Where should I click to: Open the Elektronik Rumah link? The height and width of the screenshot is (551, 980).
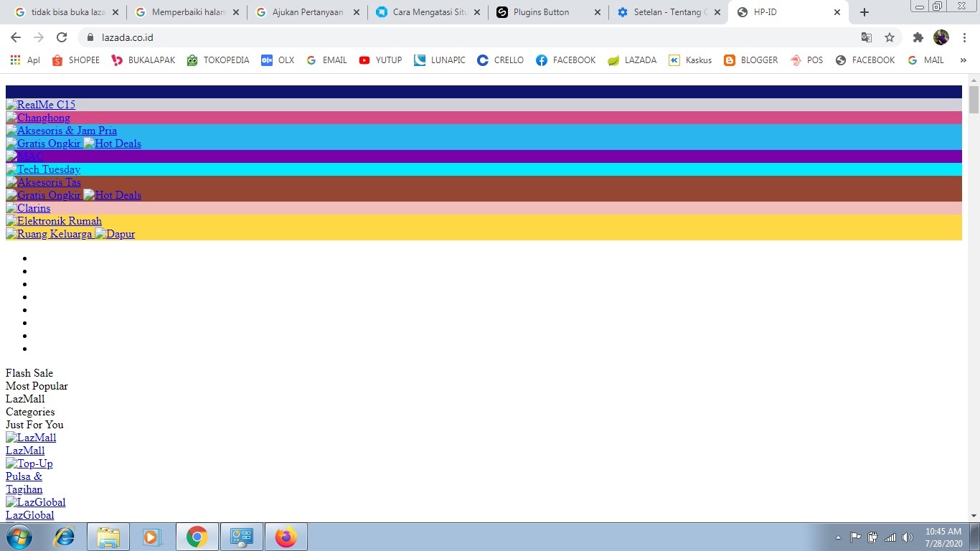pos(54,221)
